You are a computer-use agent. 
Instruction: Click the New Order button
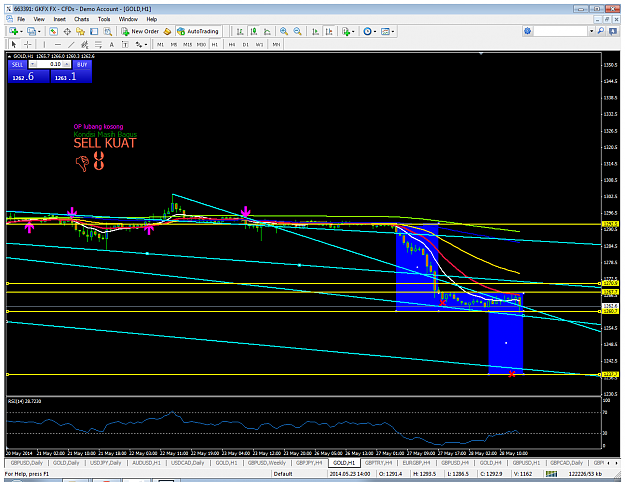click(x=140, y=31)
